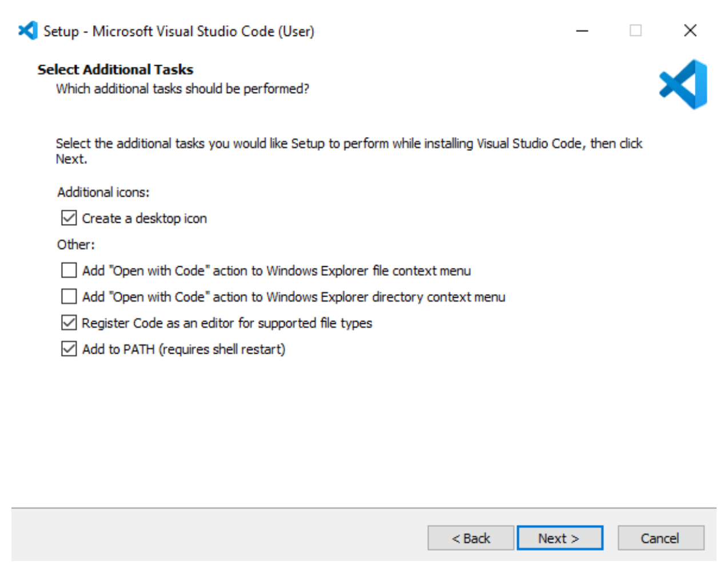The height and width of the screenshot is (565, 728).
Task: Untick the Register Code as an editor checkbox
Action: pyautogui.click(x=69, y=323)
